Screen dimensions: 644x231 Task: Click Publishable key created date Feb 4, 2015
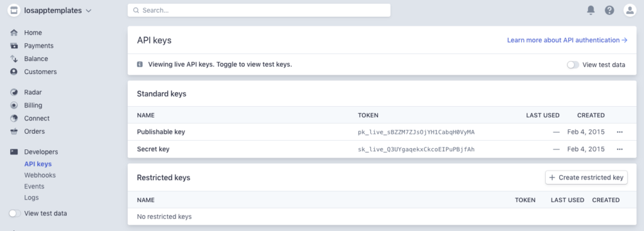586,132
